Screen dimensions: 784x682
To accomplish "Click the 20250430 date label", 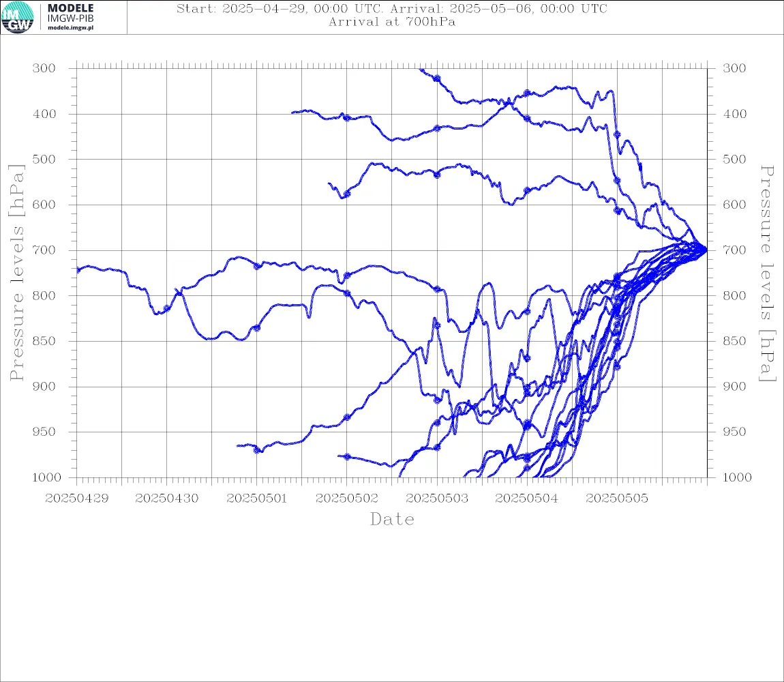I will point(166,499).
